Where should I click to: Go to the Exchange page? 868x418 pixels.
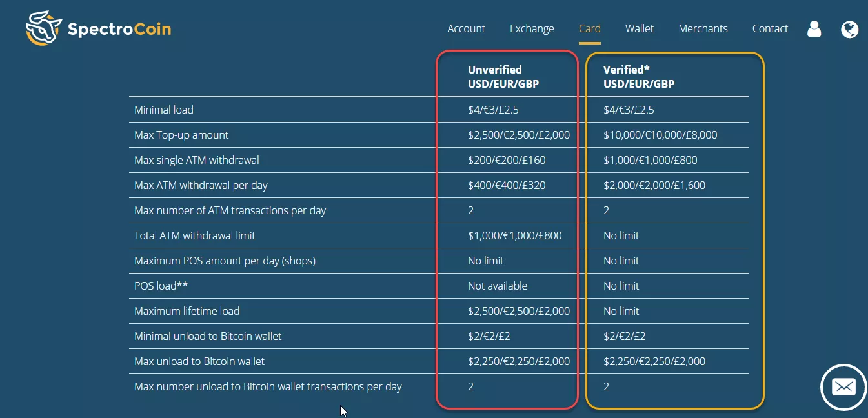point(532,28)
